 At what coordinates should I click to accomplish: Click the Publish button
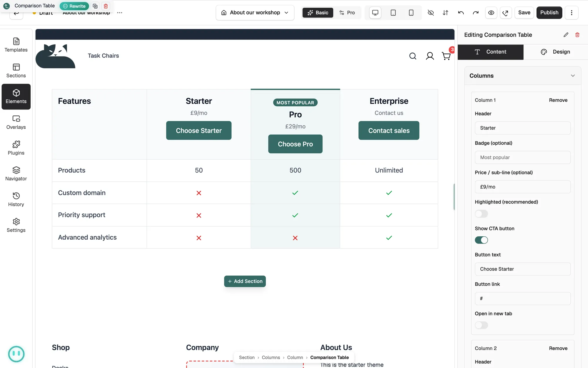tap(549, 13)
